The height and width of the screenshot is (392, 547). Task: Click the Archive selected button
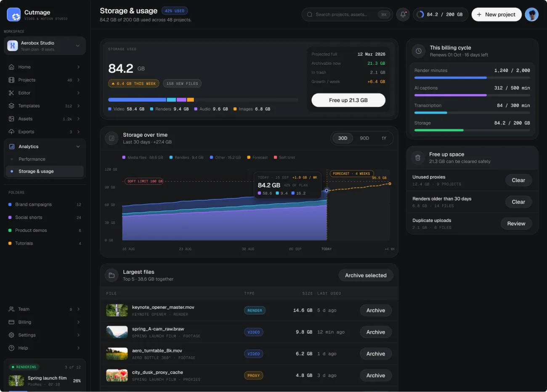366,275
